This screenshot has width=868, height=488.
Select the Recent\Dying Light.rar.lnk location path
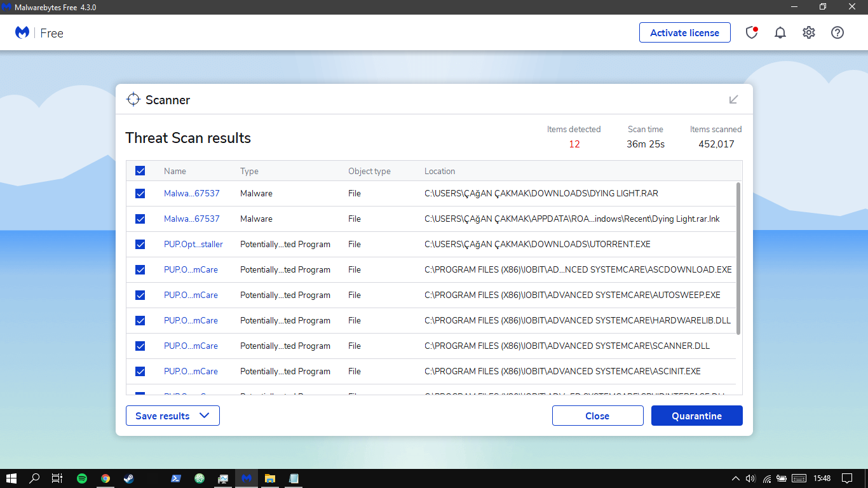[x=572, y=219]
